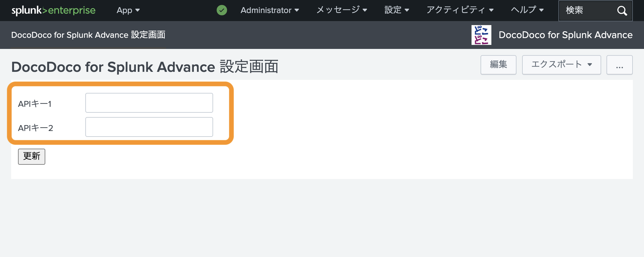Click the APIキー1 label text
Viewport: 644px width, 257px height.
click(x=35, y=104)
